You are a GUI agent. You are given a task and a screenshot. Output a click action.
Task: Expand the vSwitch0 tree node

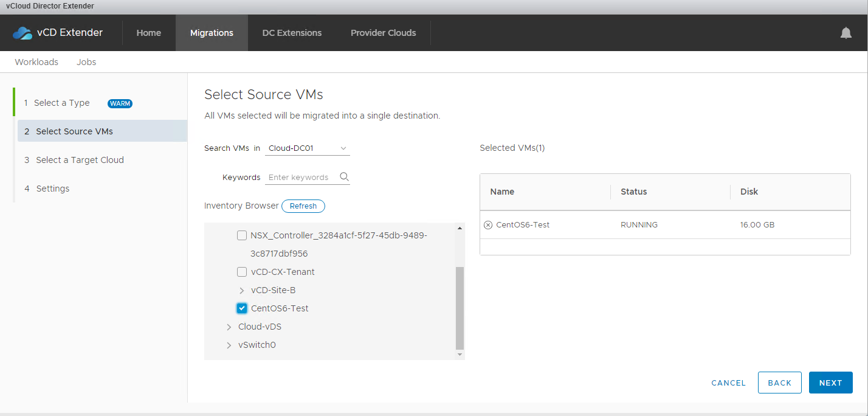[229, 345]
